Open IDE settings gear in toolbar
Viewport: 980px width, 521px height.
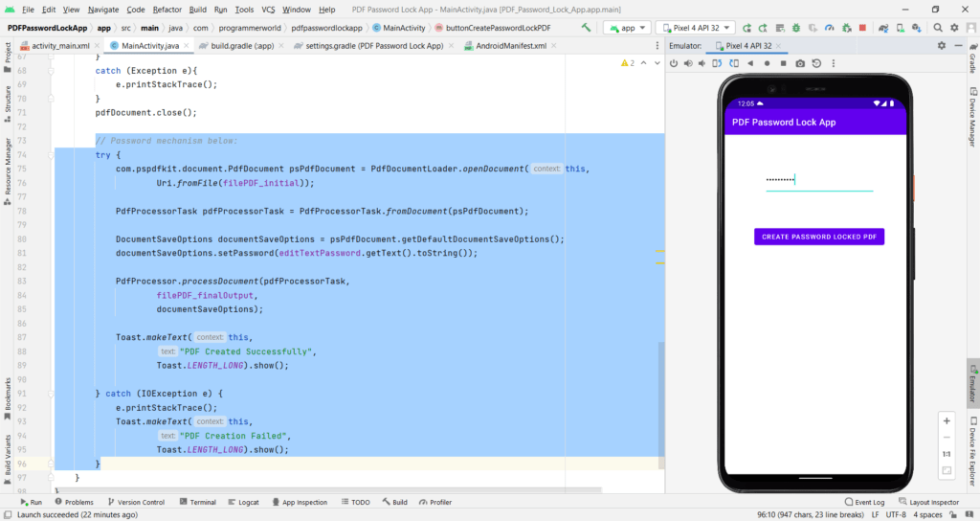954,28
